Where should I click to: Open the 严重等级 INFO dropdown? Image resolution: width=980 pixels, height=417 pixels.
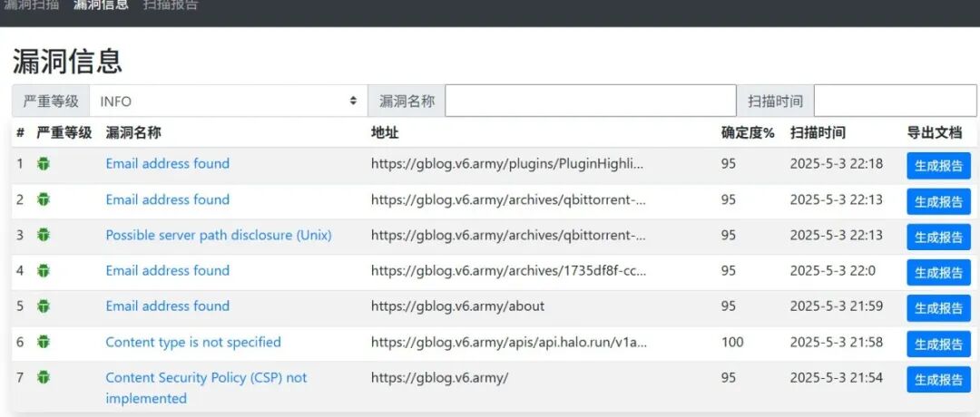(x=228, y=101)
